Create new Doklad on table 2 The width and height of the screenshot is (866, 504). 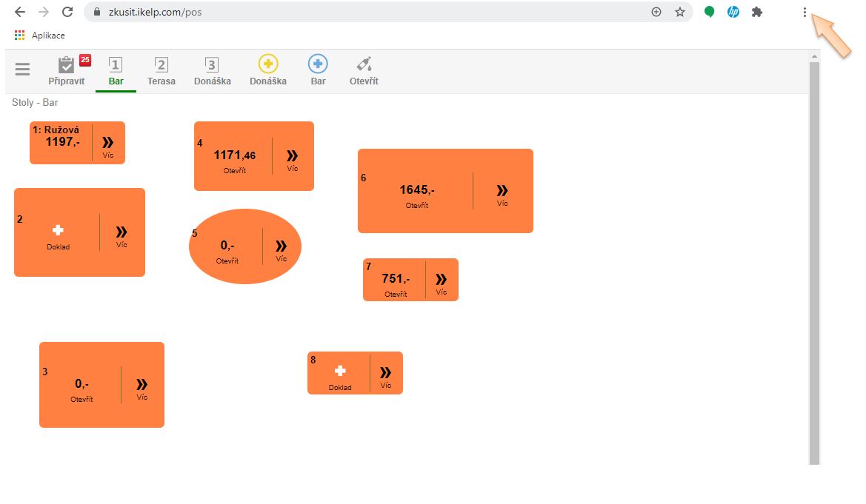(x=58, y=235)
